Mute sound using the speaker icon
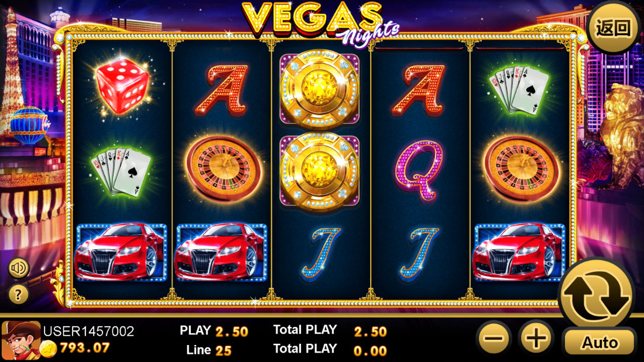Screen dimensions: 644x362 tap(19, 268)
